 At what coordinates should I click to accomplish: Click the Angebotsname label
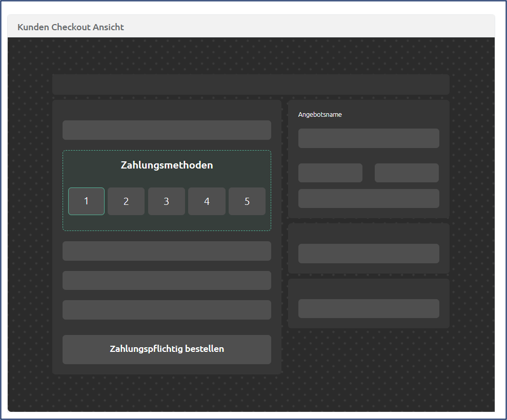click(x=320, y=115)
